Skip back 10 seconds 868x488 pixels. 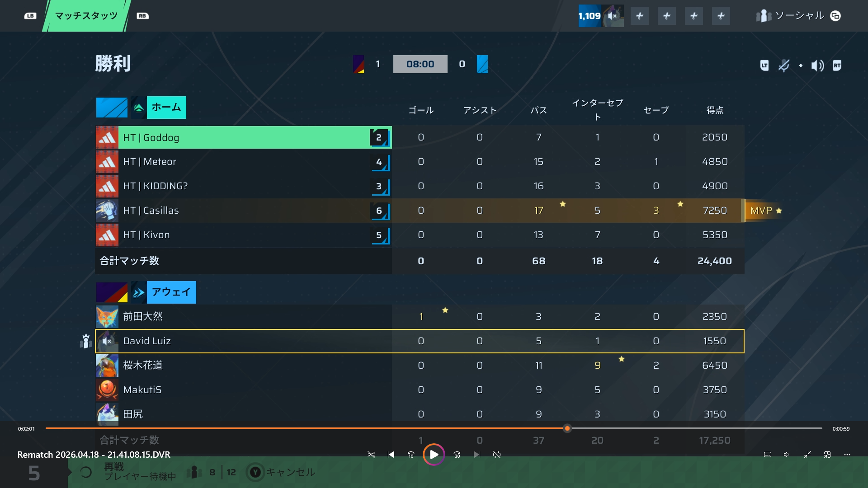coord(410,455)
